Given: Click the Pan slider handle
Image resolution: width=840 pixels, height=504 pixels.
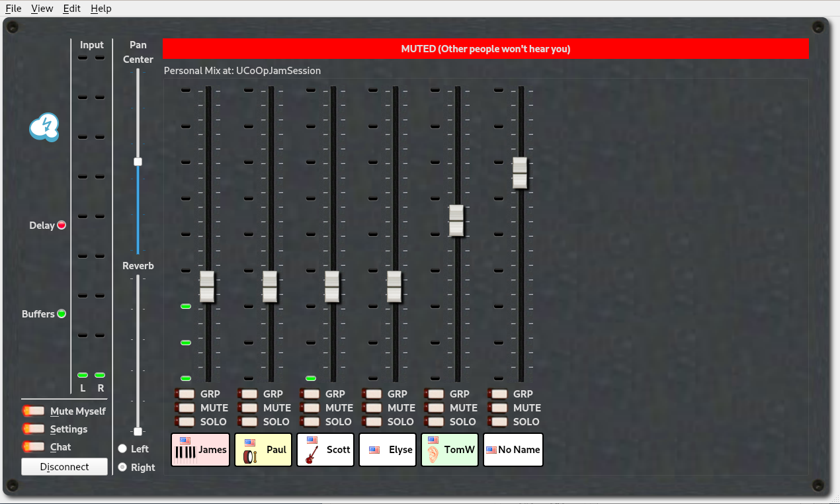Looking at the screenshot, I should pos(138,161).
